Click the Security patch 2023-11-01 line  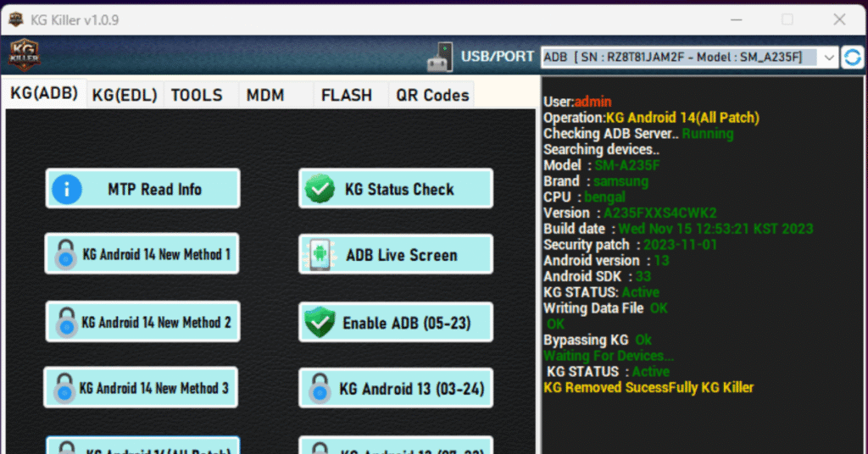tap(631, 245)
